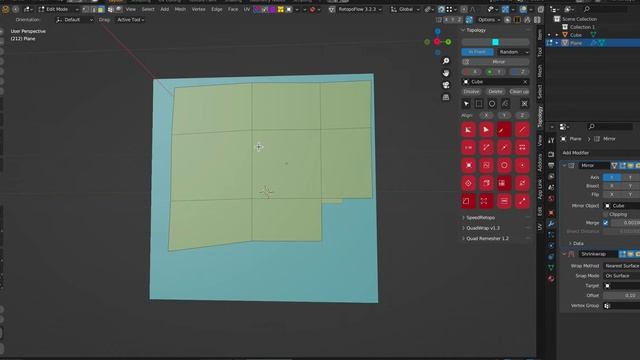
Task: Click the viewport zoom magnifier icon
Action: tap(446, 61)
